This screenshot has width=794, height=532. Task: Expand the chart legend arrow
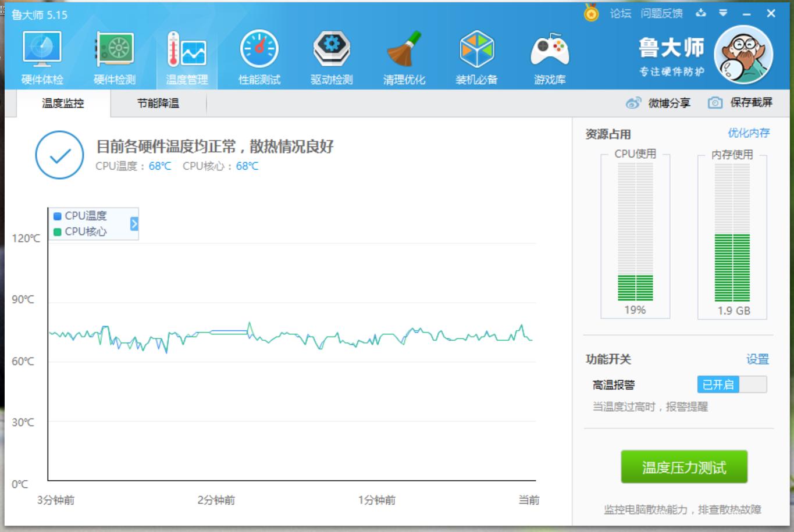[135, 222]
